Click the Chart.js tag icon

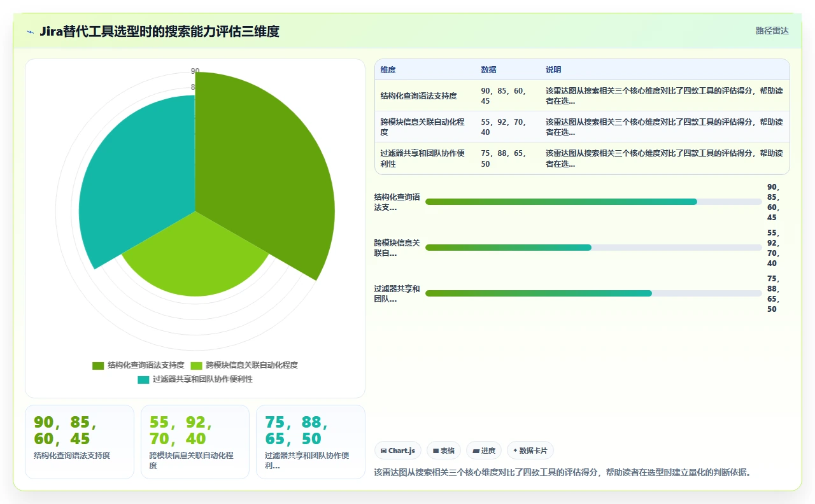[383, 451]
